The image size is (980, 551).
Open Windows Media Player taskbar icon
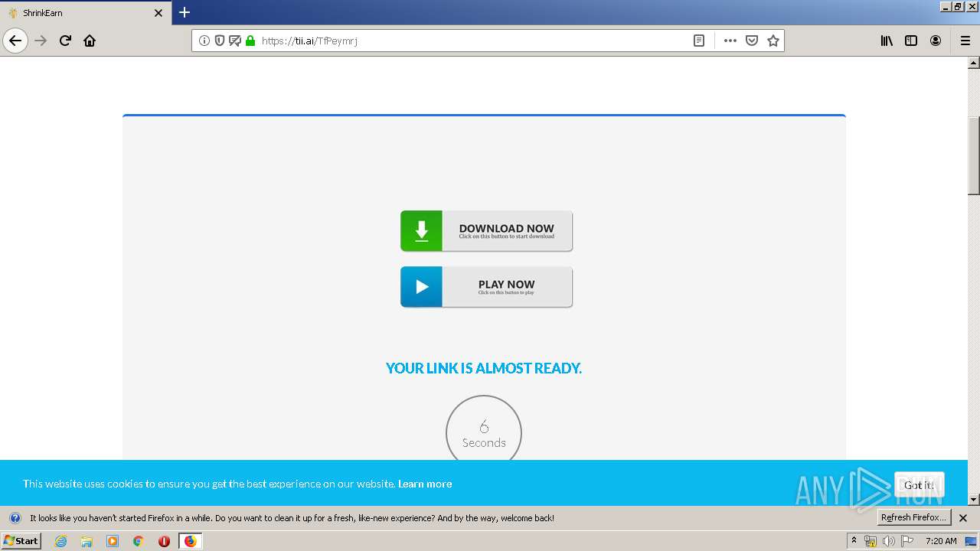click(113, 541)
